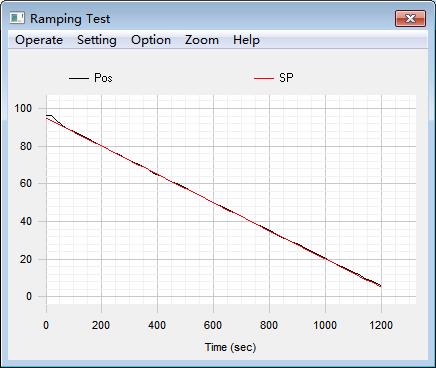Click the red SP legend line
Image resolution: width=436 pixels, height=368 pixels.
click(x=263, y=78)
